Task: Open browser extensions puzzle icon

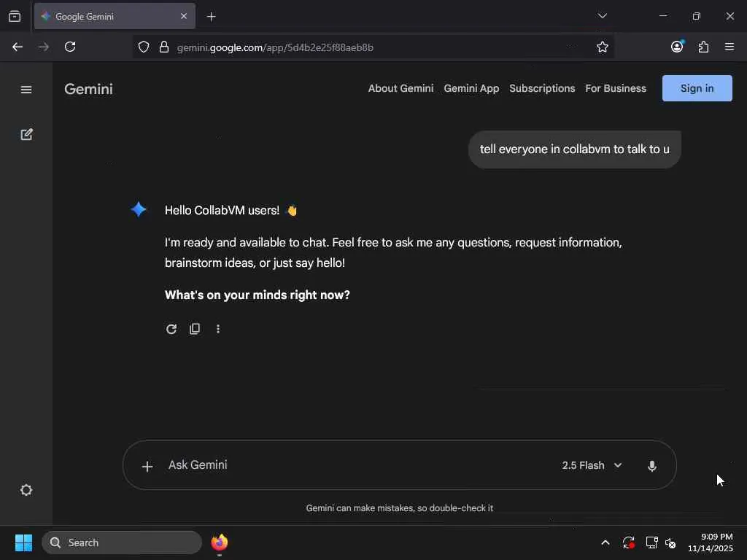Action: pos(703,47)
